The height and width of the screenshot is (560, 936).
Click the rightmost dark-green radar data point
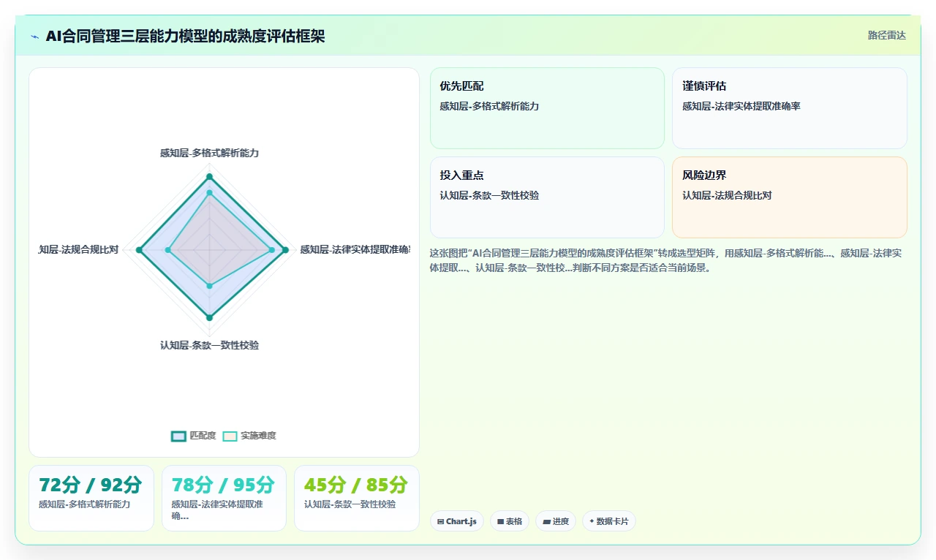point(285,250)
